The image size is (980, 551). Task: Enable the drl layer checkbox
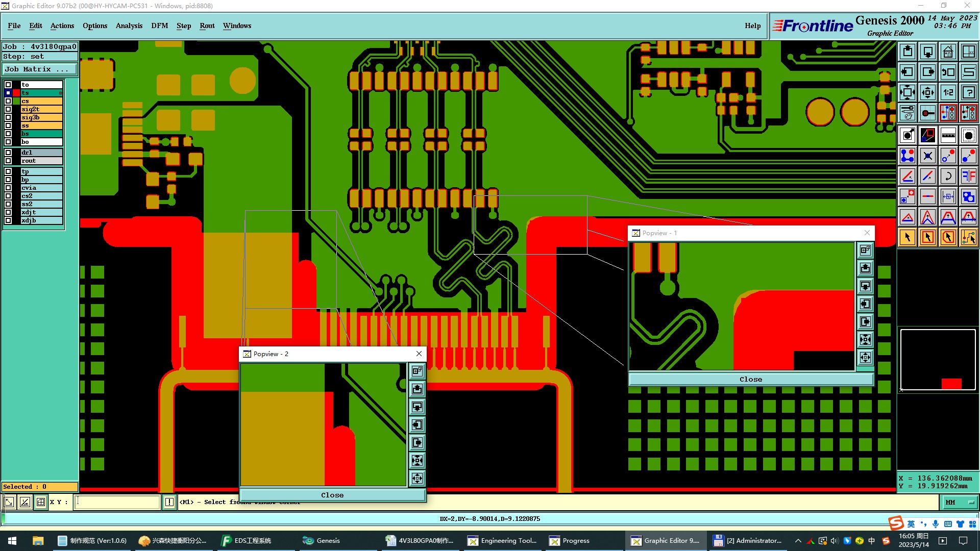pos(8,153)
